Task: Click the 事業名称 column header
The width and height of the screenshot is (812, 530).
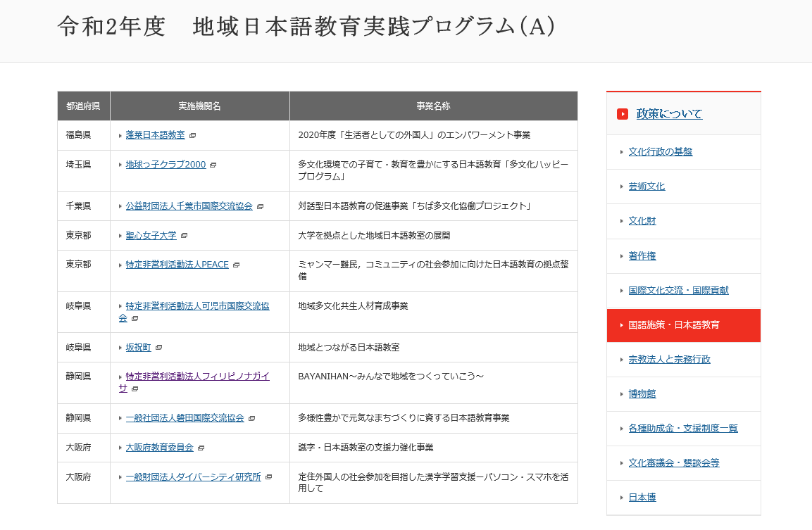Action: [433, 106]
